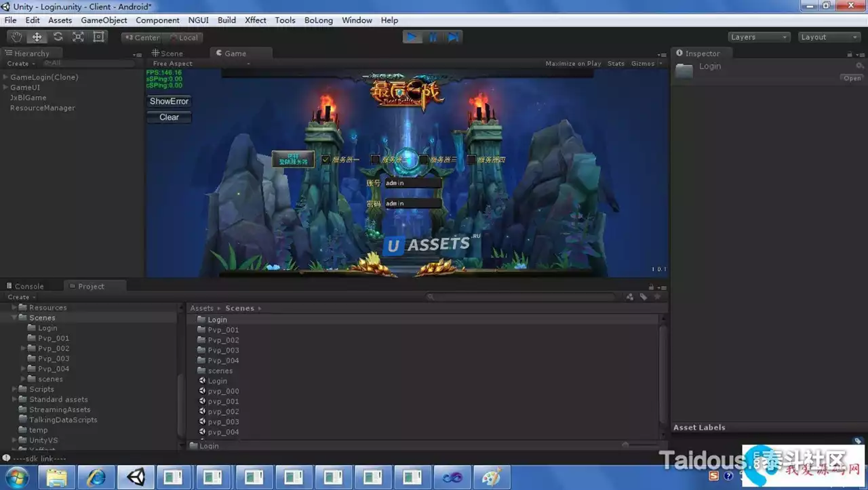Select the Move tool in the toolbar
The width and height of the screenshot is (868, 490).
37,37
